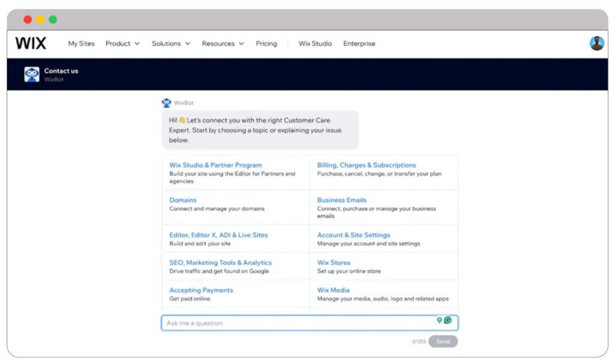Choose the Domains topic
Viewport: 615px width, 364px height.
183,200
